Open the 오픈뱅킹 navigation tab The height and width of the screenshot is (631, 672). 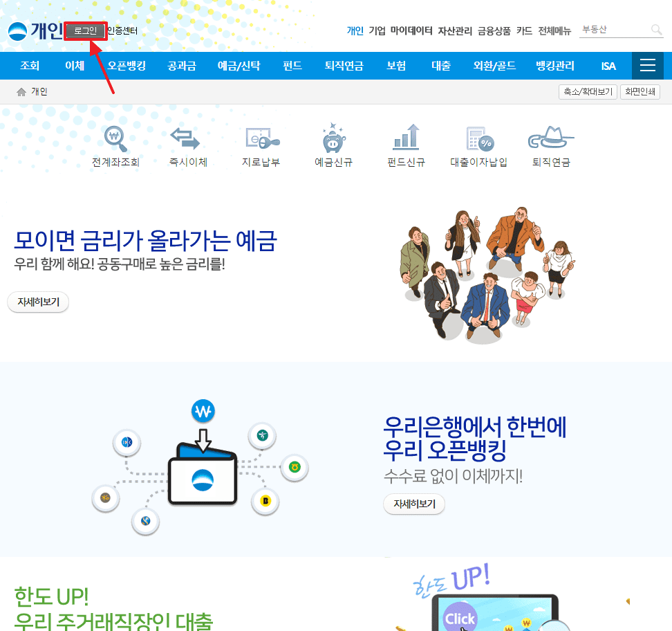[127, 66]
